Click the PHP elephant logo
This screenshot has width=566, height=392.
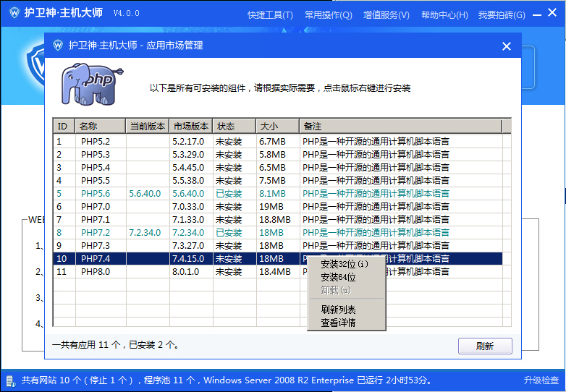(x=92, y=84)
